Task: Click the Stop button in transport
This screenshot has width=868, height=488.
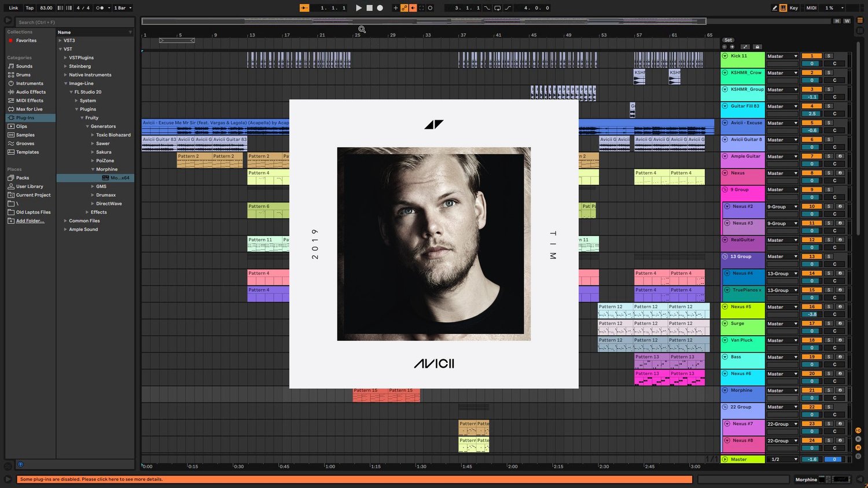Action: 369,8
